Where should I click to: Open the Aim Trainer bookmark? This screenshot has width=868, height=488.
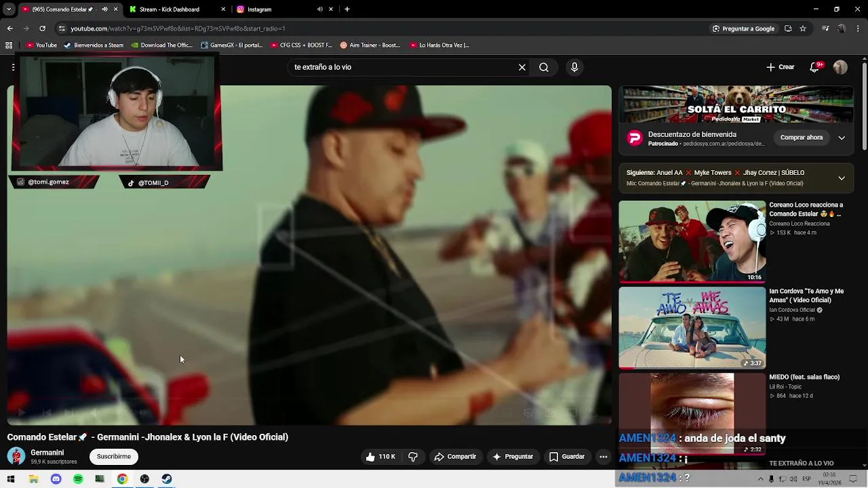[x=370, y=45]
